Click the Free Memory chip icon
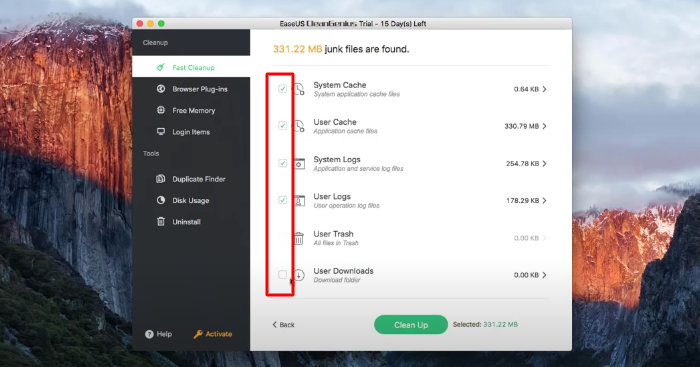Viewport: 700px width, 367px height. (161, 110)
